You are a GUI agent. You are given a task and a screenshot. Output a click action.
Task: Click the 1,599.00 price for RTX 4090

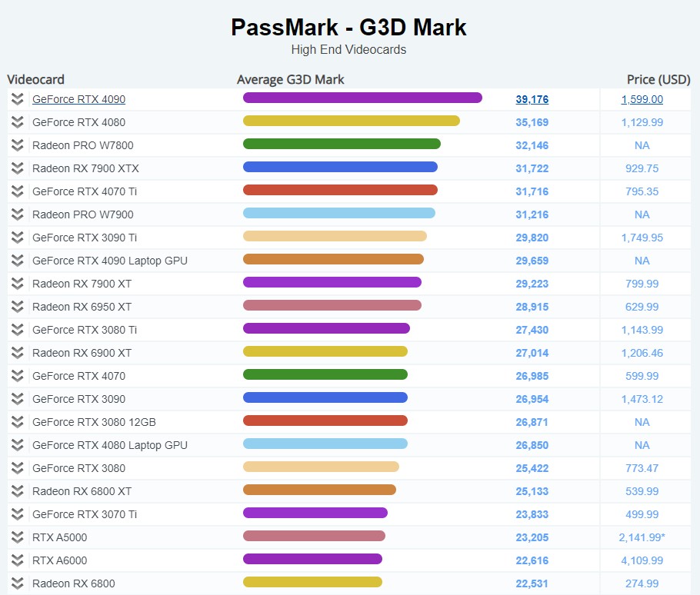(642, 99)
